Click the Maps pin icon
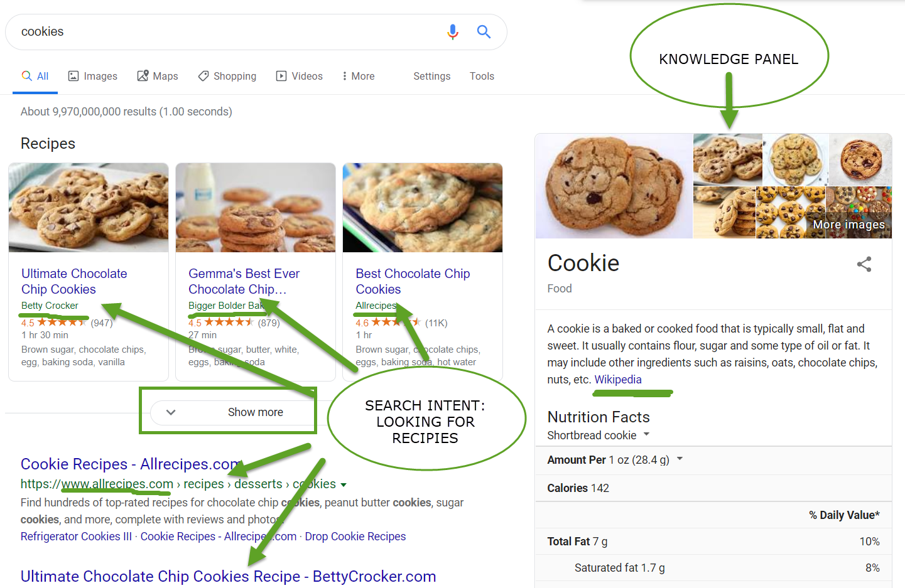Image resolution: width=905 pixels, height=588 pixels. (x=143, y=76)
